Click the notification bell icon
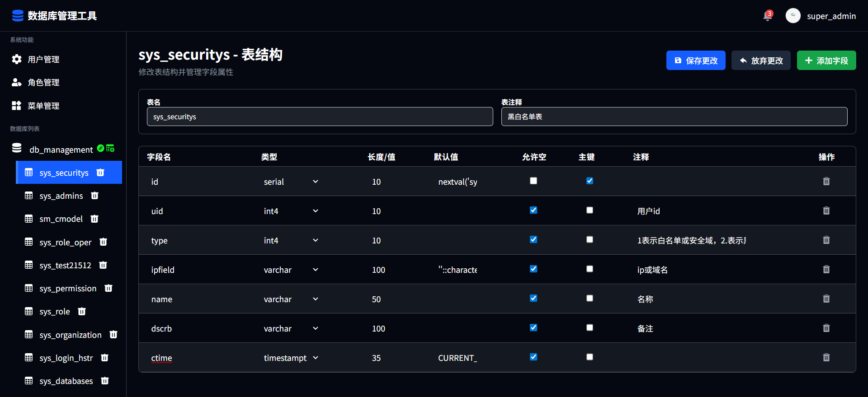This screenshot has width=868, height=397. pyautogui.click(x=767, y=16)
